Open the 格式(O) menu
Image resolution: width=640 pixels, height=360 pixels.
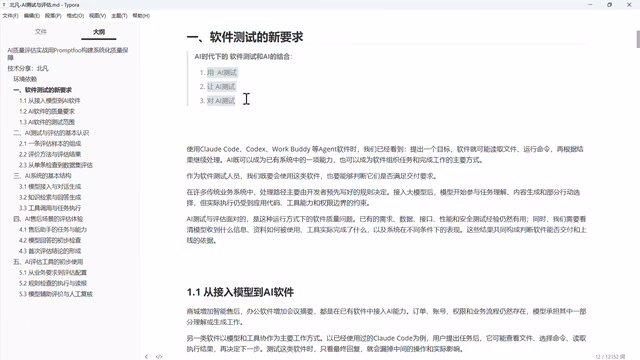coord(75,16)
